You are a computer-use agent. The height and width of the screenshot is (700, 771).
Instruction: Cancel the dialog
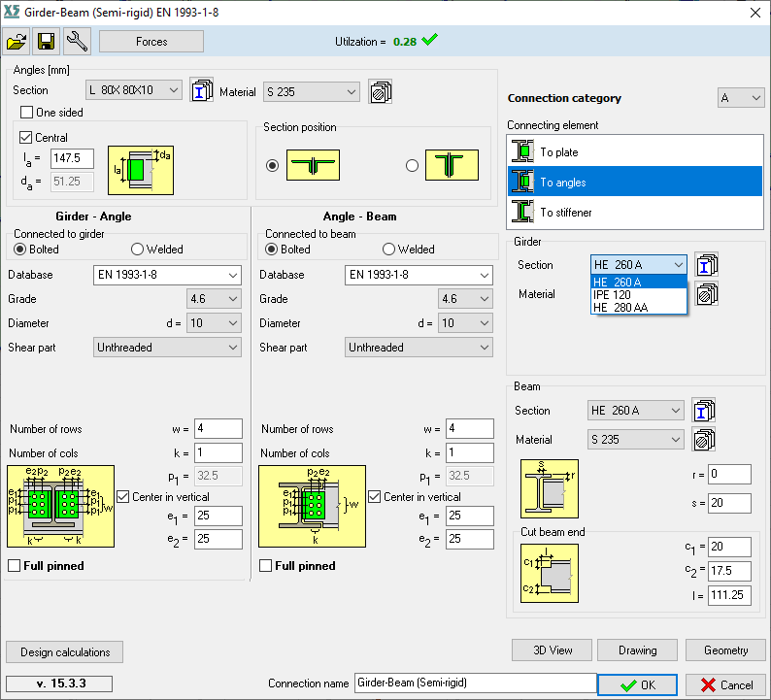(x=725, y=684)
